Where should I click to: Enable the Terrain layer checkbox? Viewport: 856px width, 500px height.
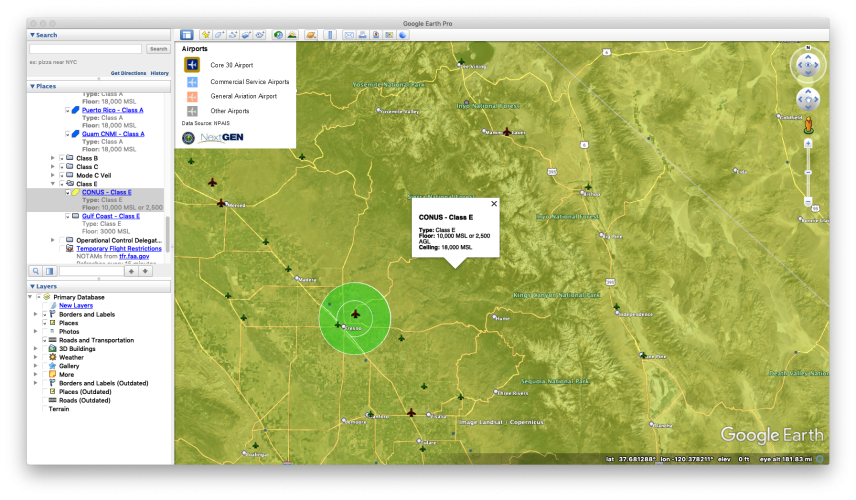click(x=45, y=409)
